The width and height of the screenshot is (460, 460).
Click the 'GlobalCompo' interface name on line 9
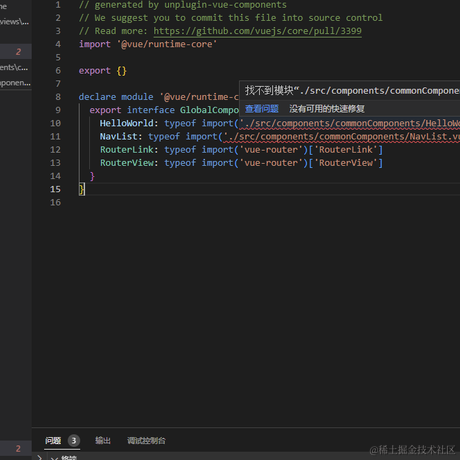coord(209,110)
